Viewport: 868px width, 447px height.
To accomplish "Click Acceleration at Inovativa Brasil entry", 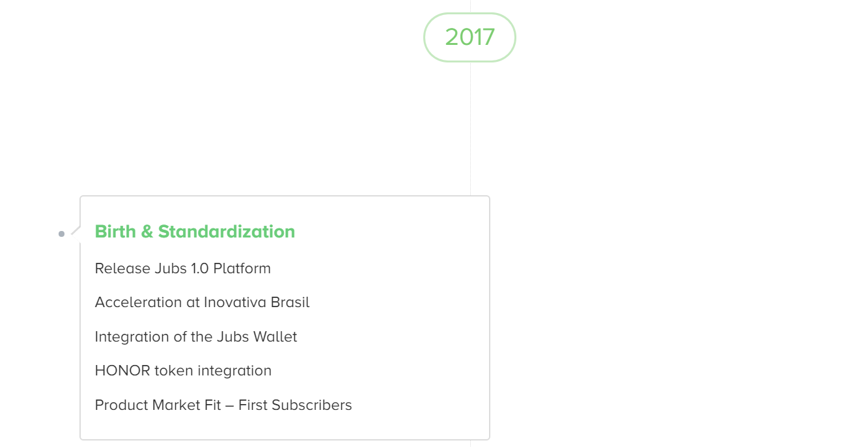I will 203,303.
